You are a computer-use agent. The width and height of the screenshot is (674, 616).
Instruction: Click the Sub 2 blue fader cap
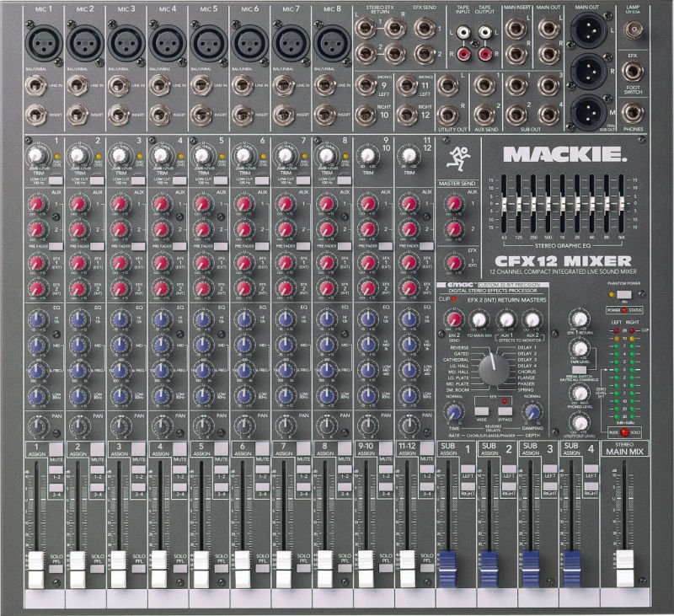tap(489, 569)
